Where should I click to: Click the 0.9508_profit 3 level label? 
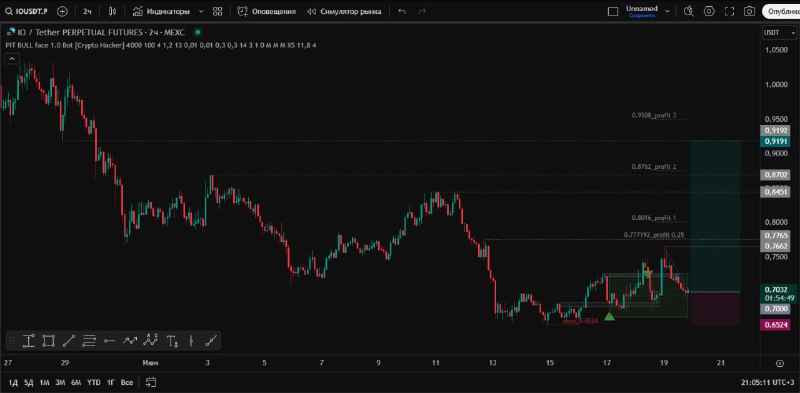tap(654, 115)
